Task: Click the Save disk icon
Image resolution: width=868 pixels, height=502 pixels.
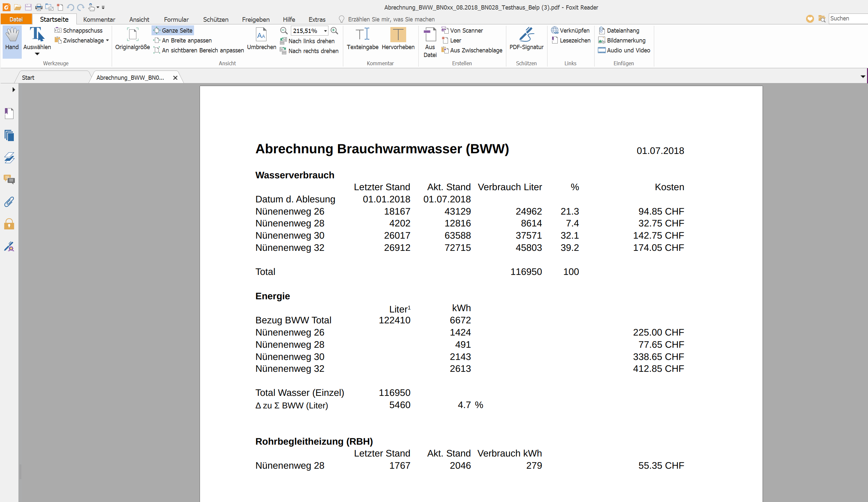Action: point(28,7)
